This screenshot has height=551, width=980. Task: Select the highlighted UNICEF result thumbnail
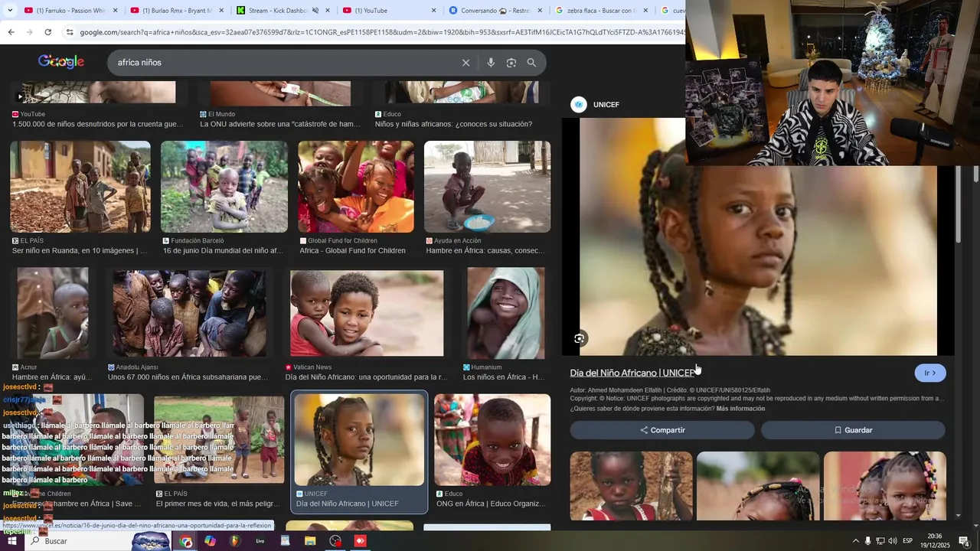[359, 439]
